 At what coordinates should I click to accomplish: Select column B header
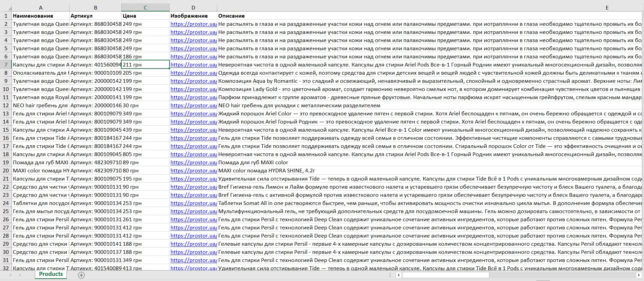(95, 7)
